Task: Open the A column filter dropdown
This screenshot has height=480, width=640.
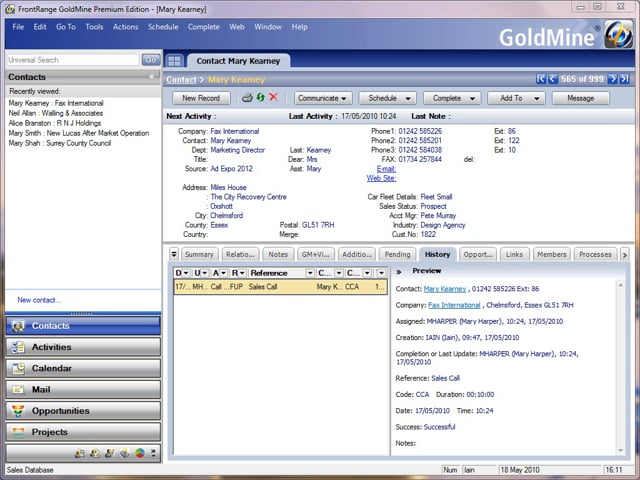Action: 223,273
